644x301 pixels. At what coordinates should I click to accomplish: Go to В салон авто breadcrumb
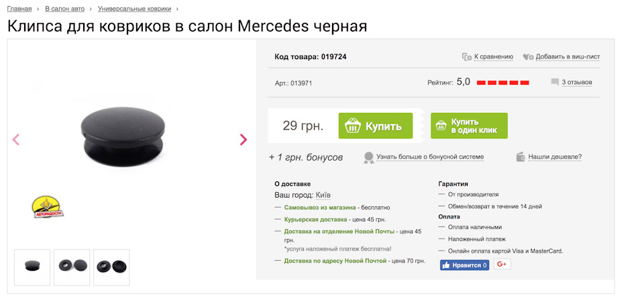pyautogui.click(x=65, y=9)
